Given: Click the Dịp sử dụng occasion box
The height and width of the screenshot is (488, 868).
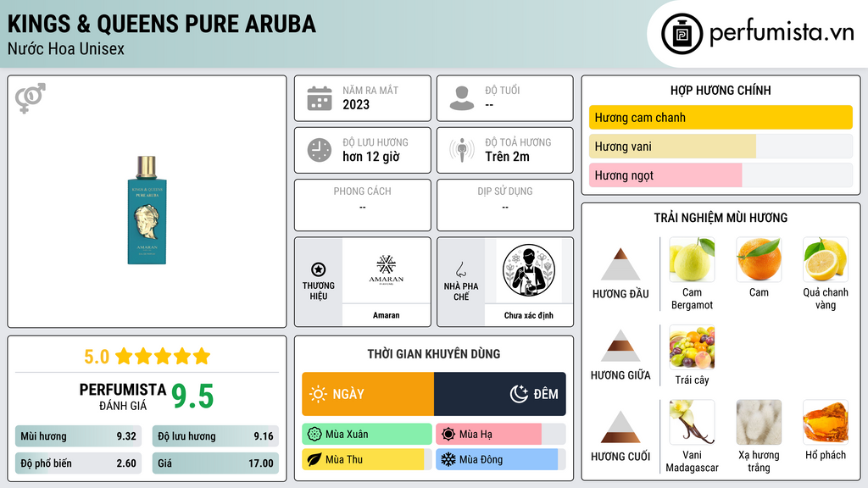Looking at the screenshot, I should point(505,205).
